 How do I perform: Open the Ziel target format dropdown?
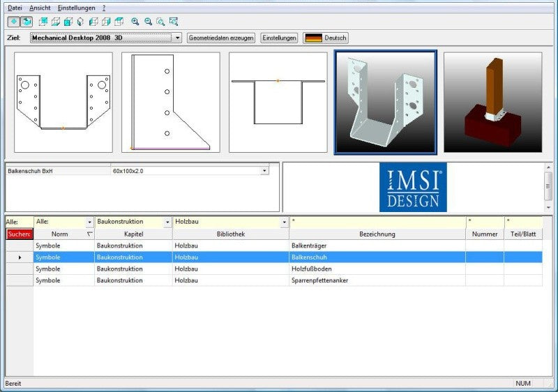pyautogui.click(x=177, y=38)
